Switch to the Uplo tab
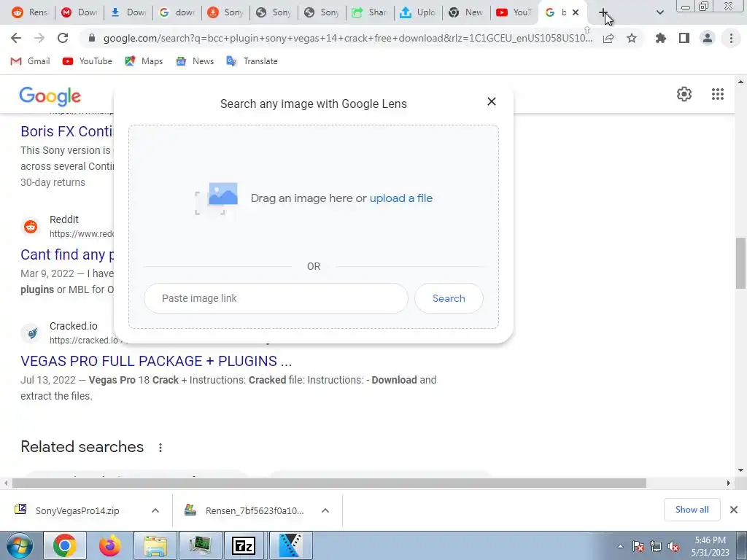 [418, 12]
